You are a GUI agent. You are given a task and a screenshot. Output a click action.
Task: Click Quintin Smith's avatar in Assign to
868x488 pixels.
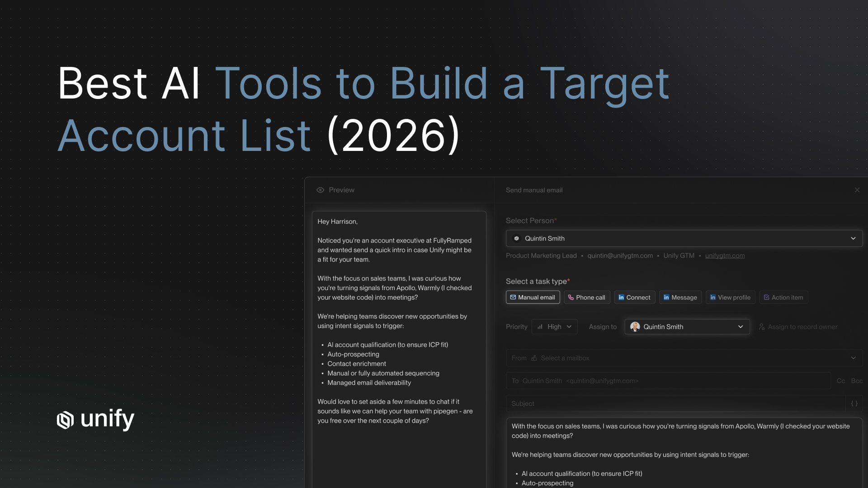635,327
